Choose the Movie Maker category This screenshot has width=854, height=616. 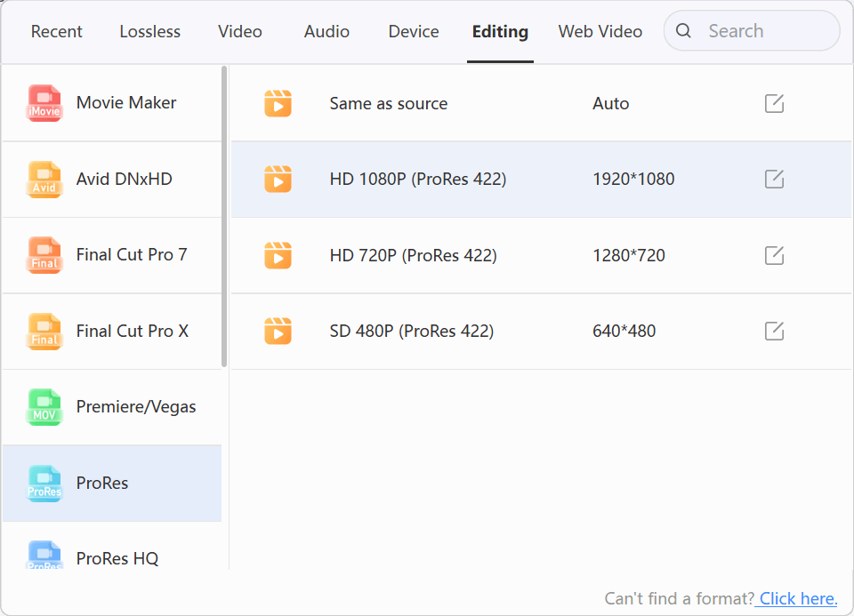click(x=112, y=103)
